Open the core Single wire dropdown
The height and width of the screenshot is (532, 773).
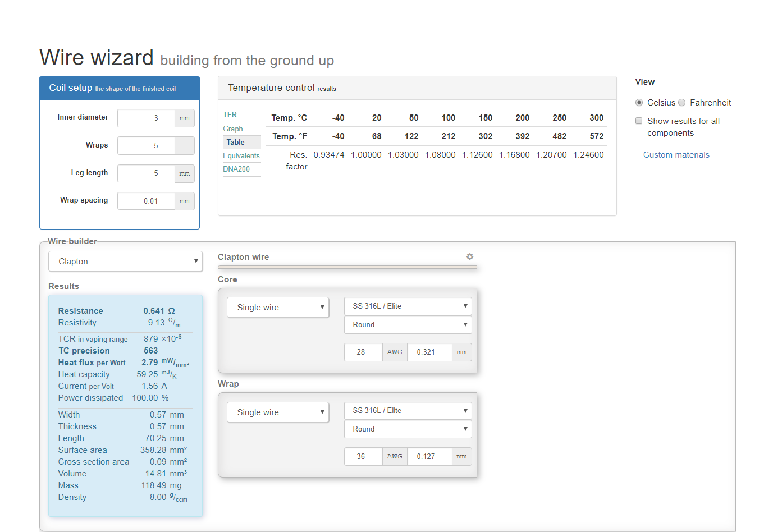tap(278, 308)
